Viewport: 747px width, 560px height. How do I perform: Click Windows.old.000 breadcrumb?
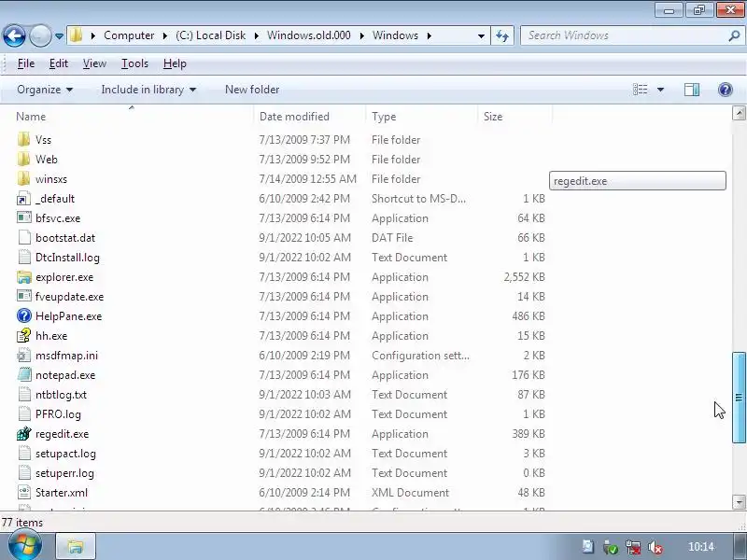click(309, 35)
